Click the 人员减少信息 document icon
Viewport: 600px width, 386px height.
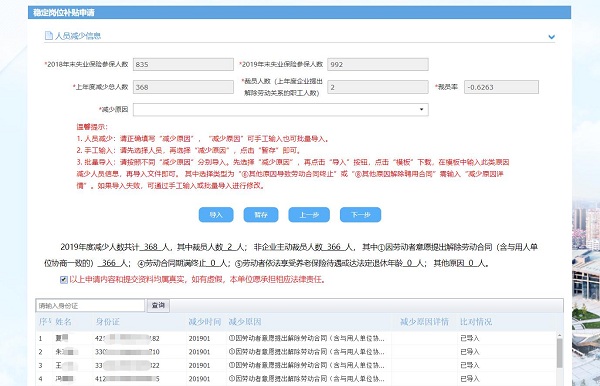point(49,36)
